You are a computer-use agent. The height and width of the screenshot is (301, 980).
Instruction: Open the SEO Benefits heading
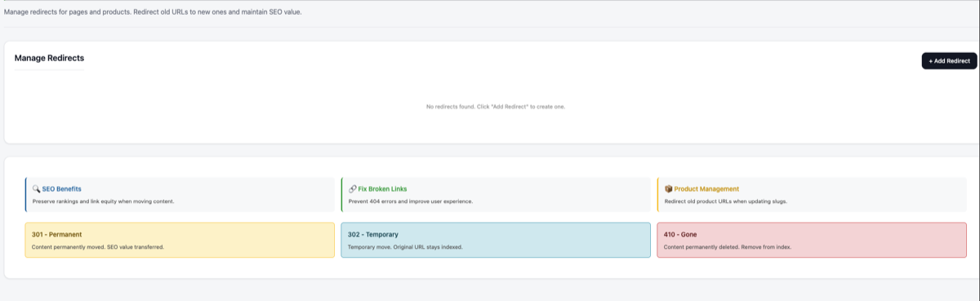(62, 188)
